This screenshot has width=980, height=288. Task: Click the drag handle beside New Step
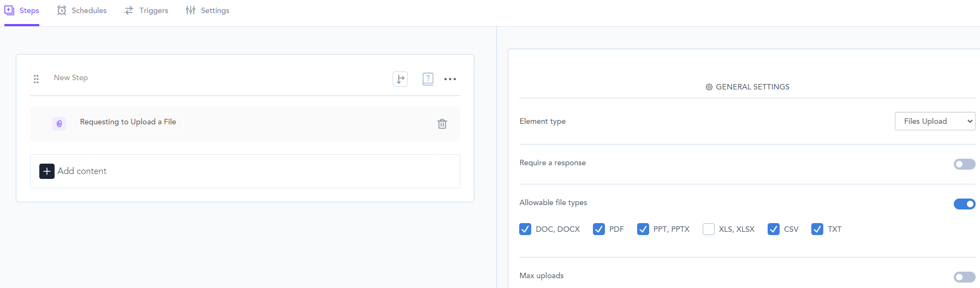coord(36,79)
